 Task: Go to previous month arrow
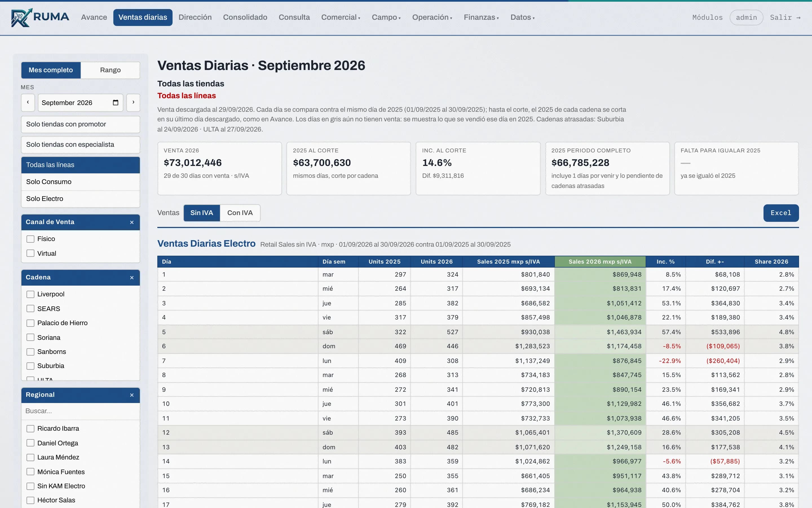[28, 102]
